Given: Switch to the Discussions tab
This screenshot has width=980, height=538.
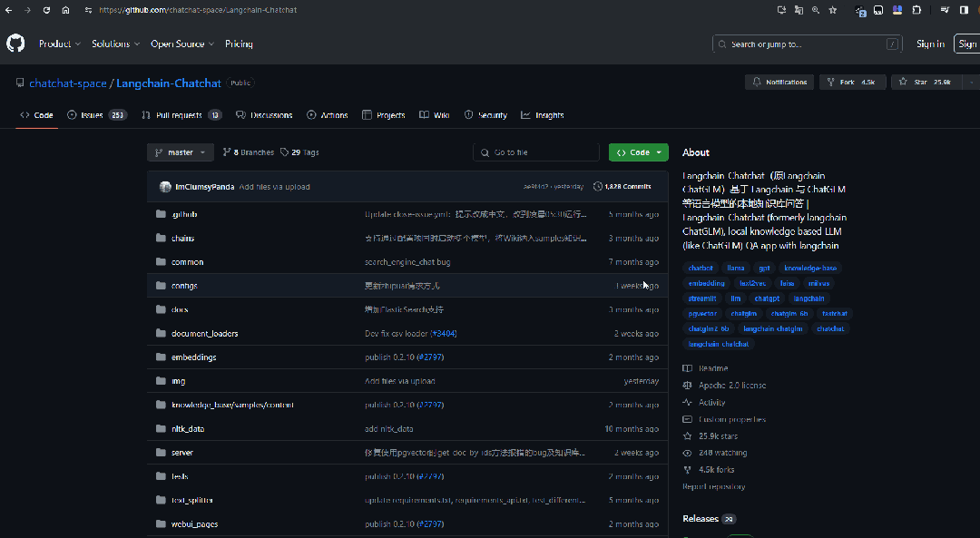Looking at the screenshot, I should (264, 115).
